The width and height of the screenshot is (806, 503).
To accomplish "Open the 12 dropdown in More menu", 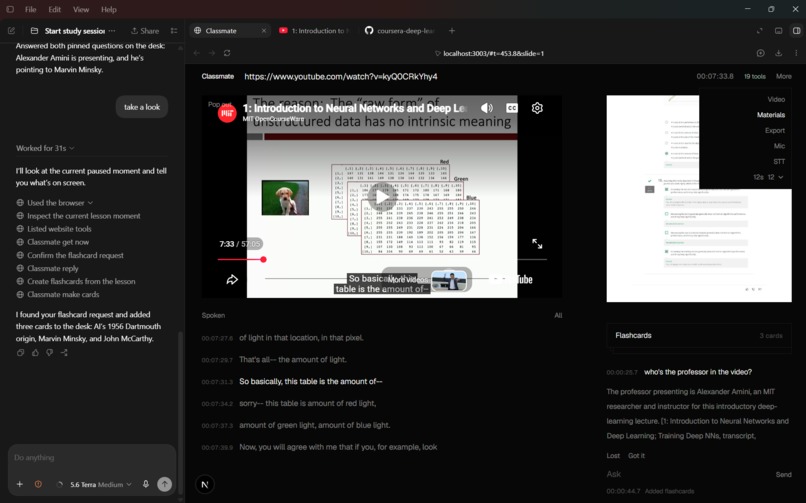I will [x=775, y=177].
